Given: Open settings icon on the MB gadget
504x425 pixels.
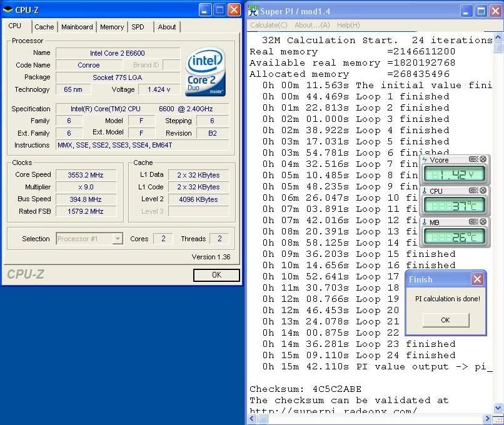Looking at the screenshot, I should coord(473,222).
